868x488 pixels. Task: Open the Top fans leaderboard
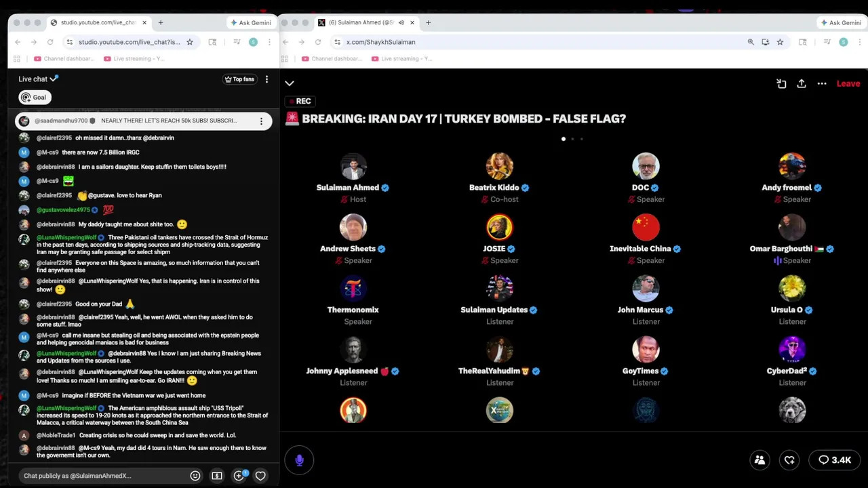click(x=239, y=79)
